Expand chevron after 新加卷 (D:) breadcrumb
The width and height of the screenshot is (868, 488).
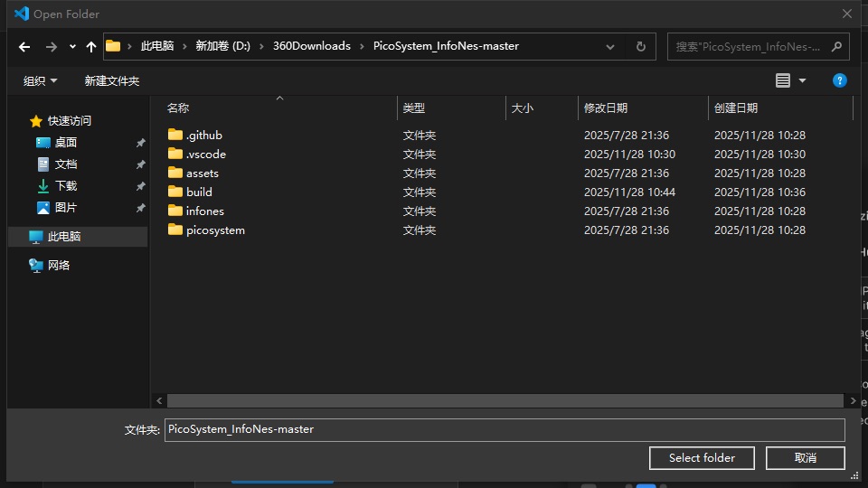(262, 46)
